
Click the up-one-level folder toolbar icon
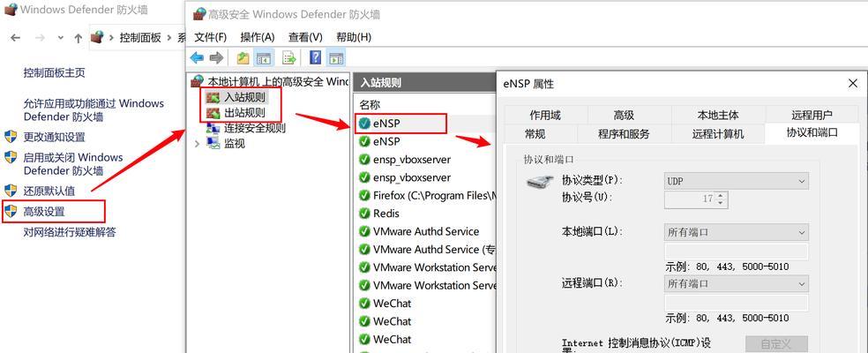[243, 57]
